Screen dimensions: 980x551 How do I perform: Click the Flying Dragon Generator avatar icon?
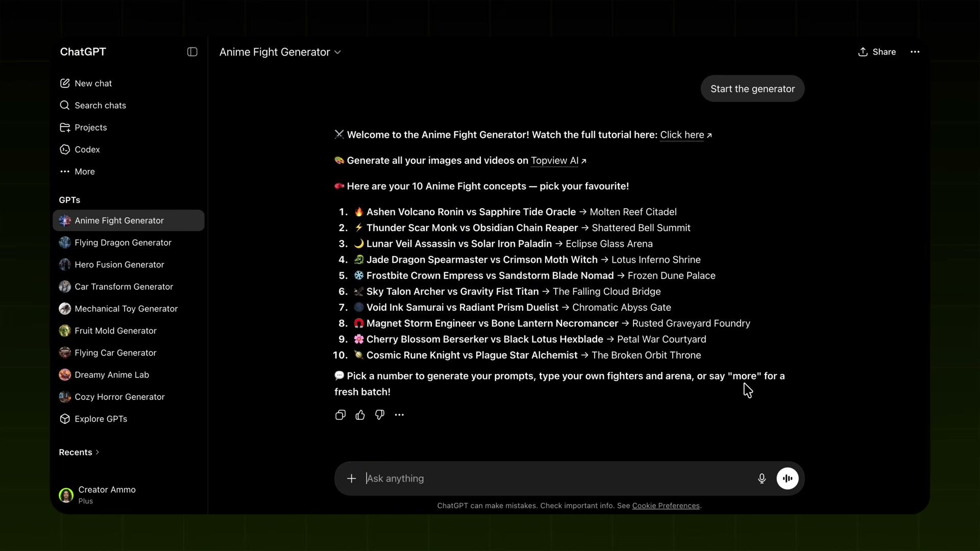[x=65, y=242]
